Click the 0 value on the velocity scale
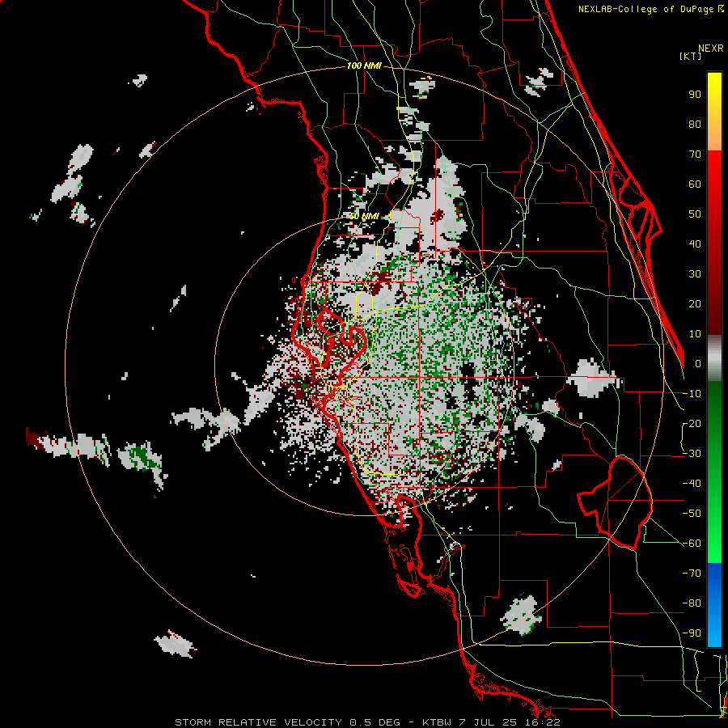Image resolution: width=728 pixels, height=728 pixels. point(698,363)
